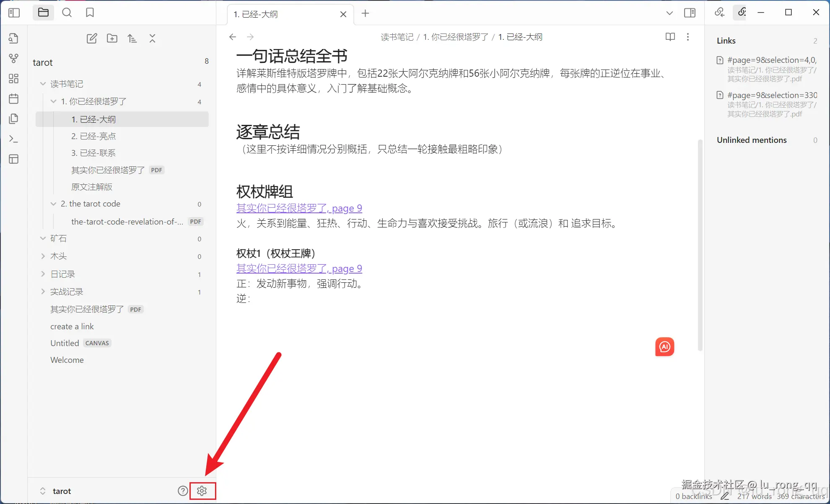Viewport: 830px width, 504px height.
Task: Expand the 木头 folder
Action: 43,256
